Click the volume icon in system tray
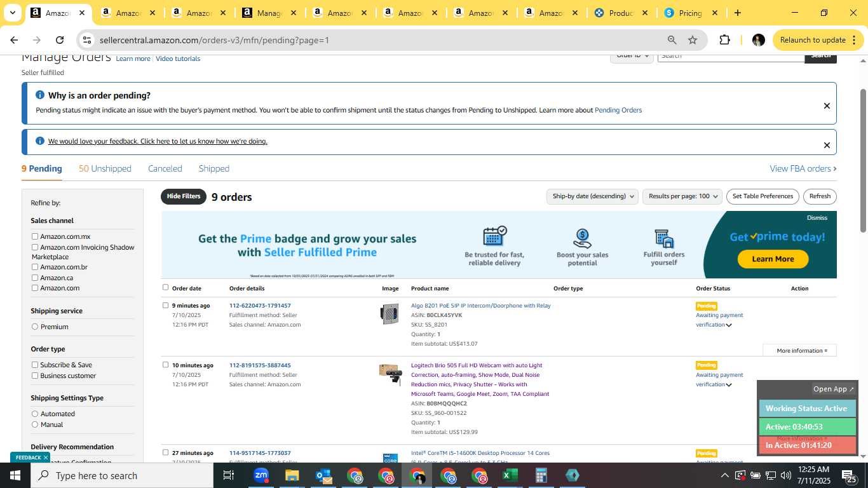This screenshot has height=488, width=868. [x=786, y=475]
